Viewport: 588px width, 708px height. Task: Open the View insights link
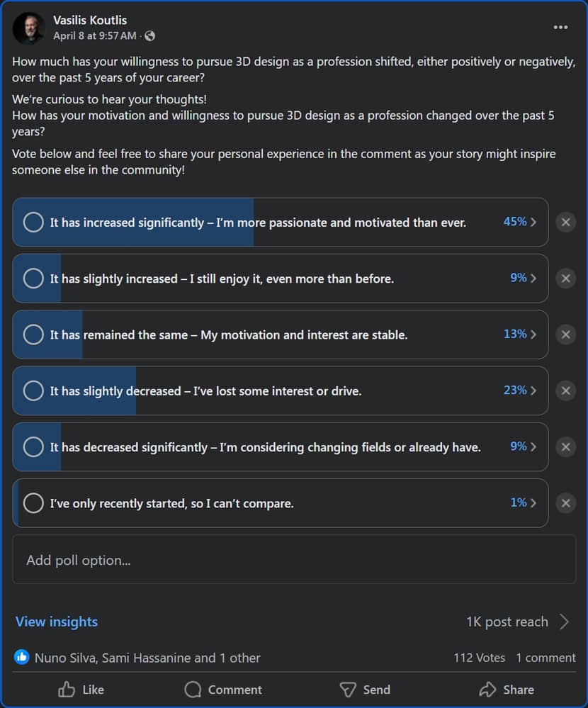pyautogui.click(x=57, y=622)
